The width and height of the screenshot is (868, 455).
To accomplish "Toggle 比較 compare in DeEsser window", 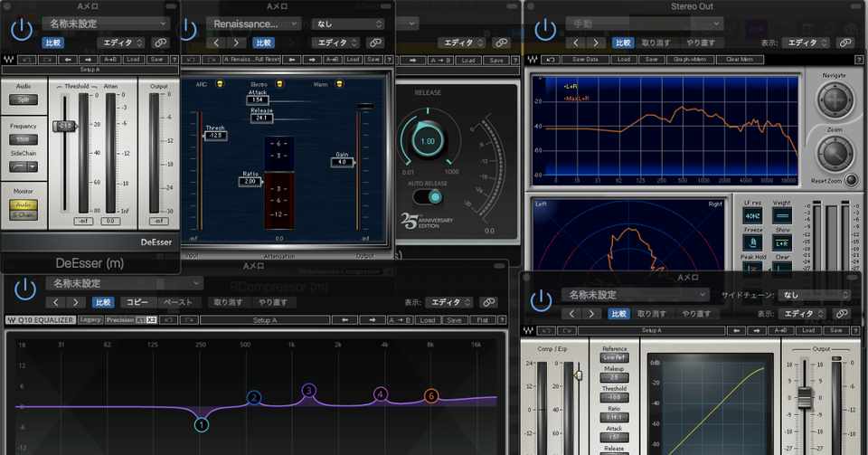I will (x=53, y=43).
